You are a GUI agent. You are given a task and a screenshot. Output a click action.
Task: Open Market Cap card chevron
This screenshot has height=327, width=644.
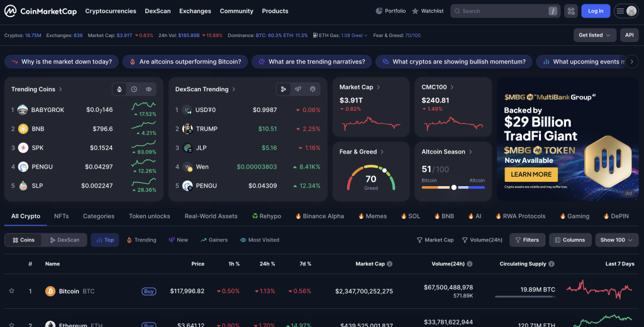pos(378,87)
